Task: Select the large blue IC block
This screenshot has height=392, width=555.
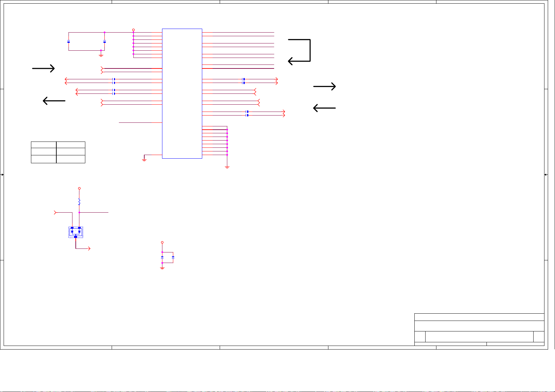Action: (182, 93)
